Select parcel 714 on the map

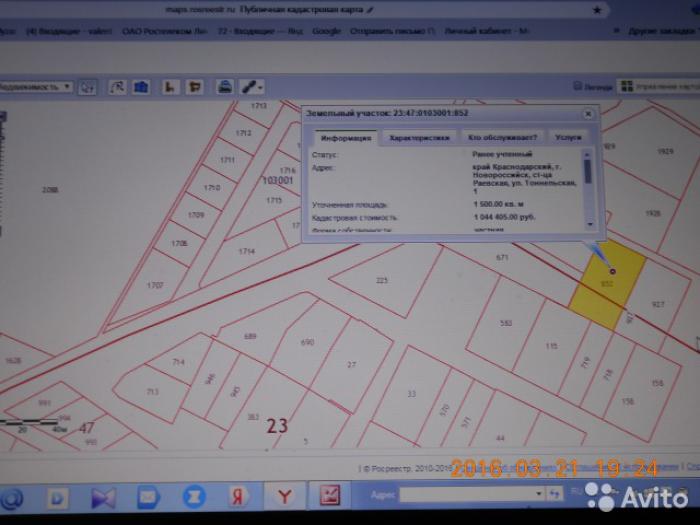(x=178, y=362)
